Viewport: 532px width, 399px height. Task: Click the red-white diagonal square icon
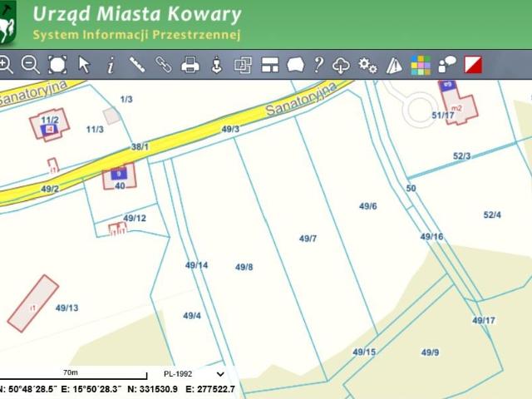click(472, 65)
